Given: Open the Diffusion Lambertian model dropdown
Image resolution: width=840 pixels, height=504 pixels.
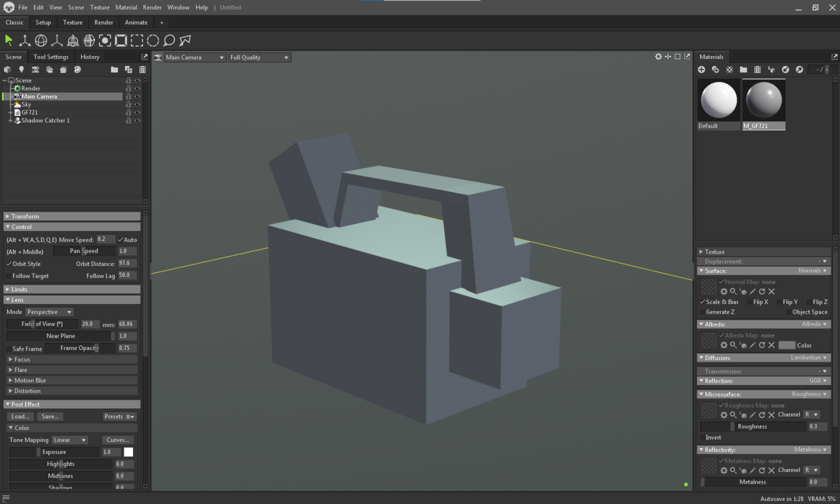Looking at the screenshot, I should [x=808, y=358].
